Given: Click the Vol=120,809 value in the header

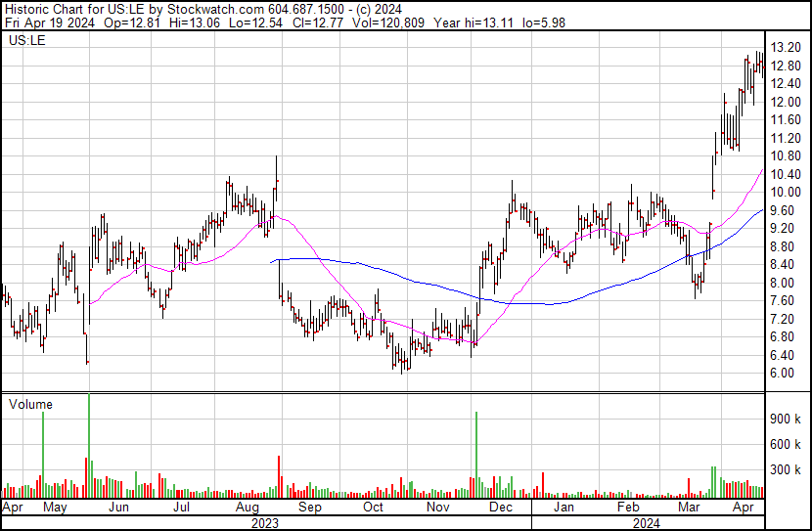Looking at the screenshot, I should coord(387,22).
